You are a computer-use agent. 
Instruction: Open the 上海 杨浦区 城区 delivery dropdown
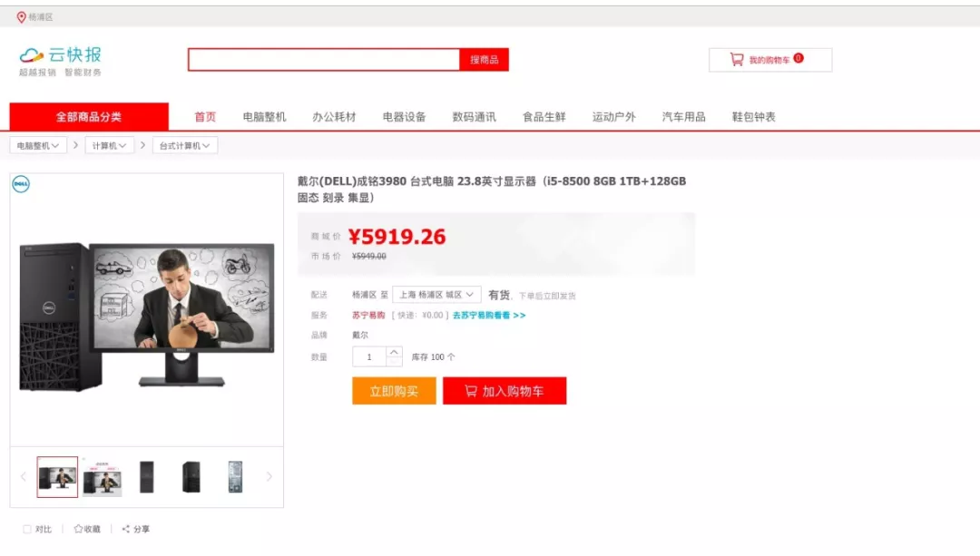436,295
